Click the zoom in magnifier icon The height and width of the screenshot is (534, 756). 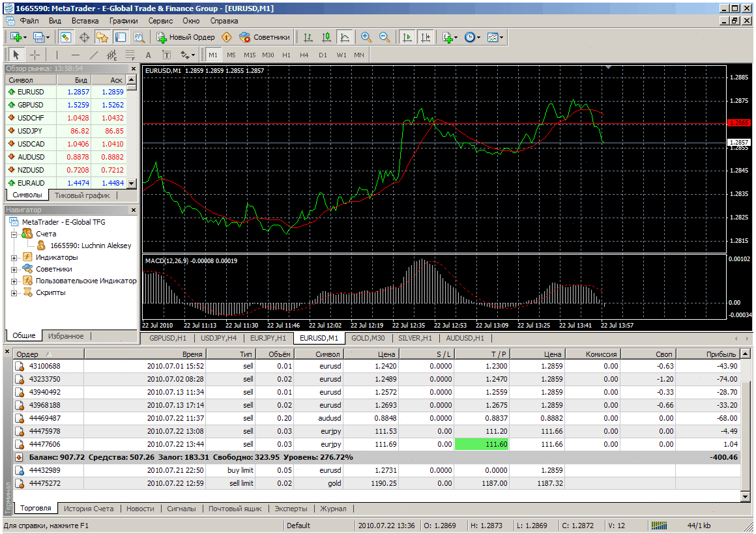point(366,37)
